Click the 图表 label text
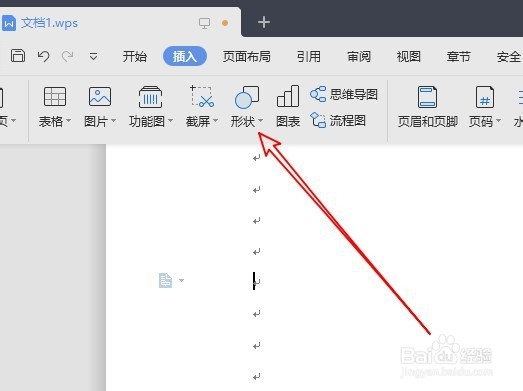 pyautogui.click(x=288, y=121)
